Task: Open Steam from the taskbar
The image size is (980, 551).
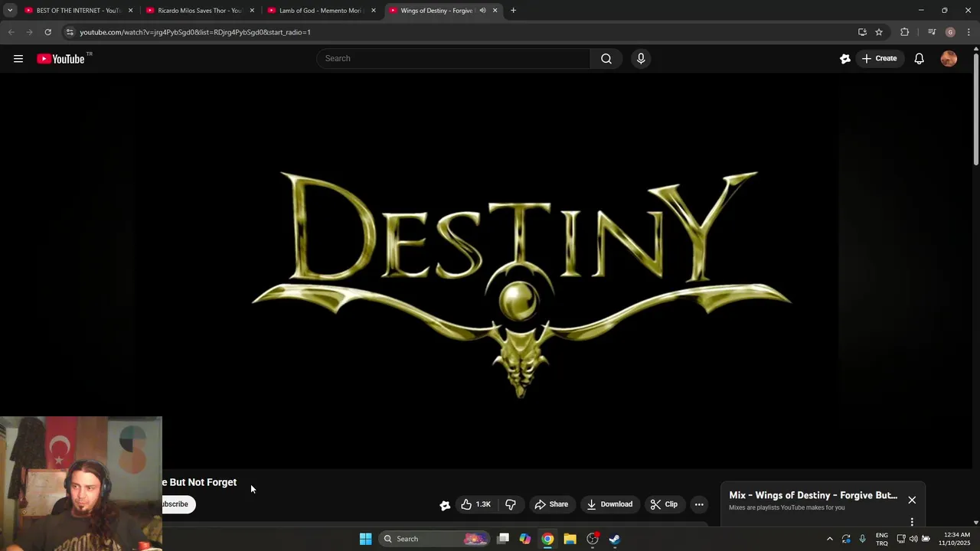Action: 614,539
